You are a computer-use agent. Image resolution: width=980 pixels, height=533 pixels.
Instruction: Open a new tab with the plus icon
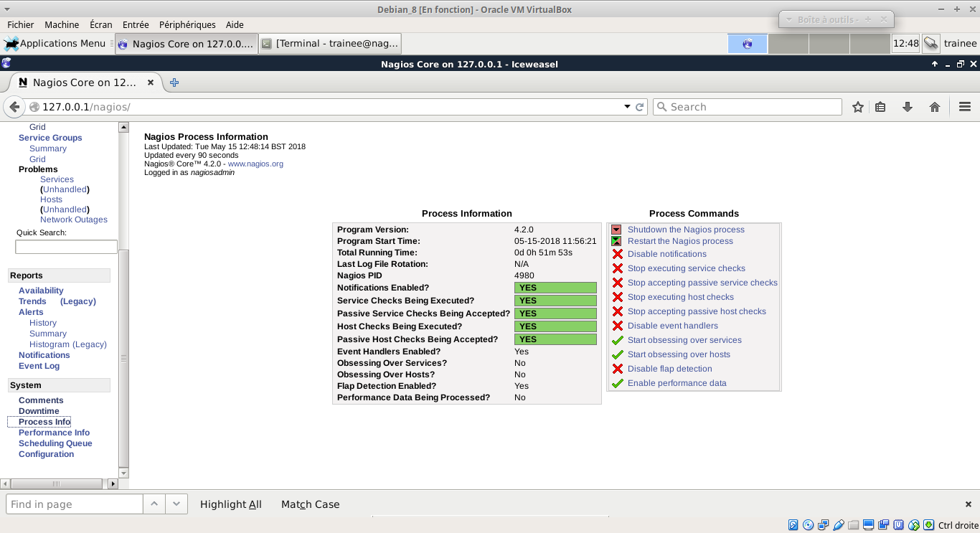click(174, 82)
